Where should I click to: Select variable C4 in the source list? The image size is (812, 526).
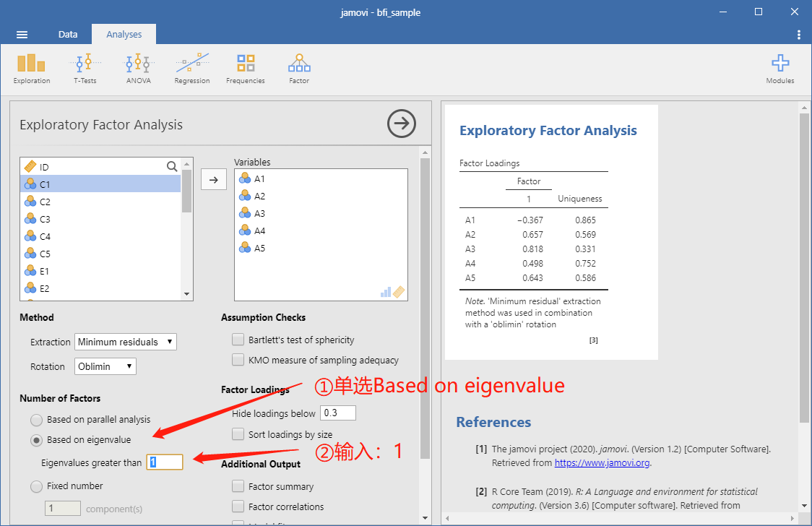click(x=100, y=236)
